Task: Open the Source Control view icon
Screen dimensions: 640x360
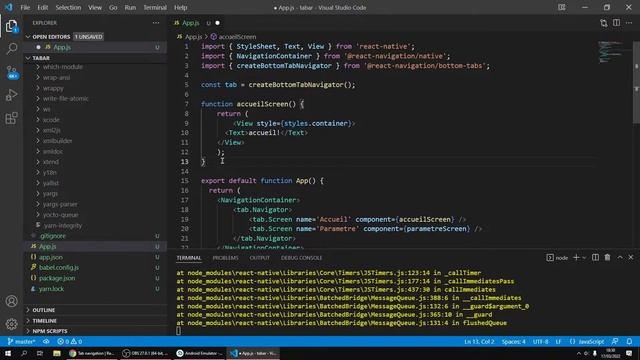Action: click(11, 73)
